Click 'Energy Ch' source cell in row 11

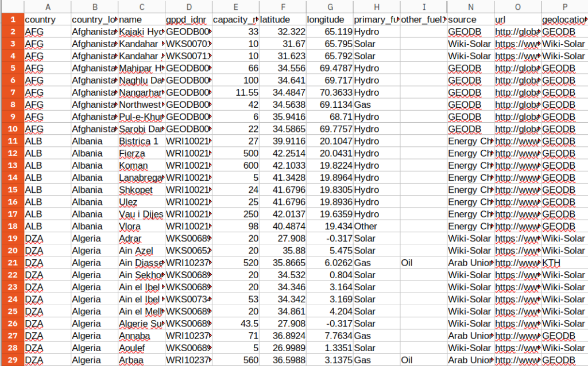click(x=471, y=141)
